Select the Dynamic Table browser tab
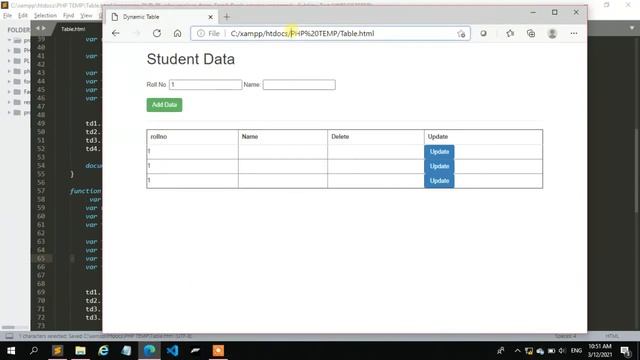 pyautogui.click(x=162, y=17)
